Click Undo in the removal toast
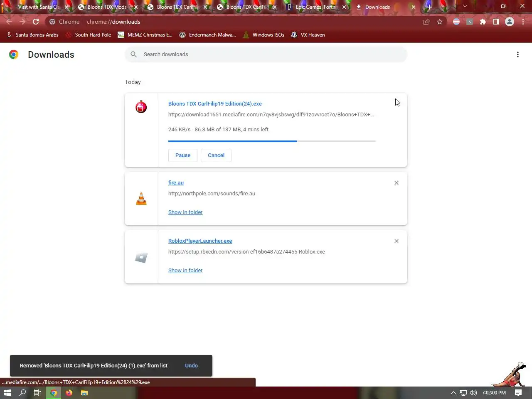Image resolution: width=532 pixels, height=399 pixels. [191, 366]
